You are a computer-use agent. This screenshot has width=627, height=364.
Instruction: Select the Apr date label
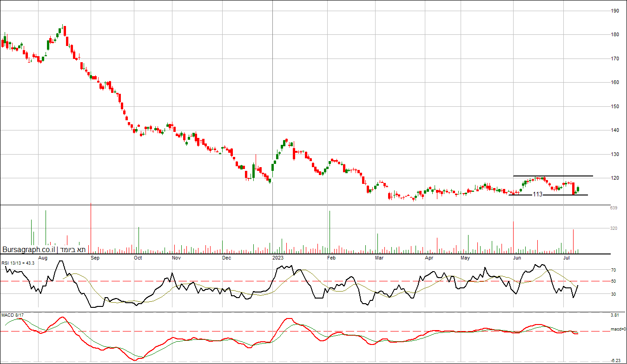429,257
